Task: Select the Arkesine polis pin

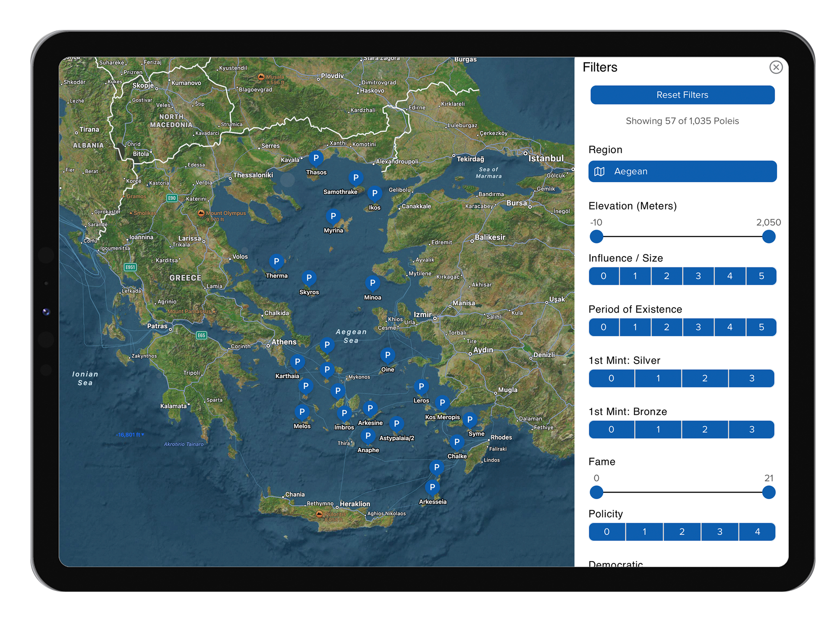Action: point(370,409)
